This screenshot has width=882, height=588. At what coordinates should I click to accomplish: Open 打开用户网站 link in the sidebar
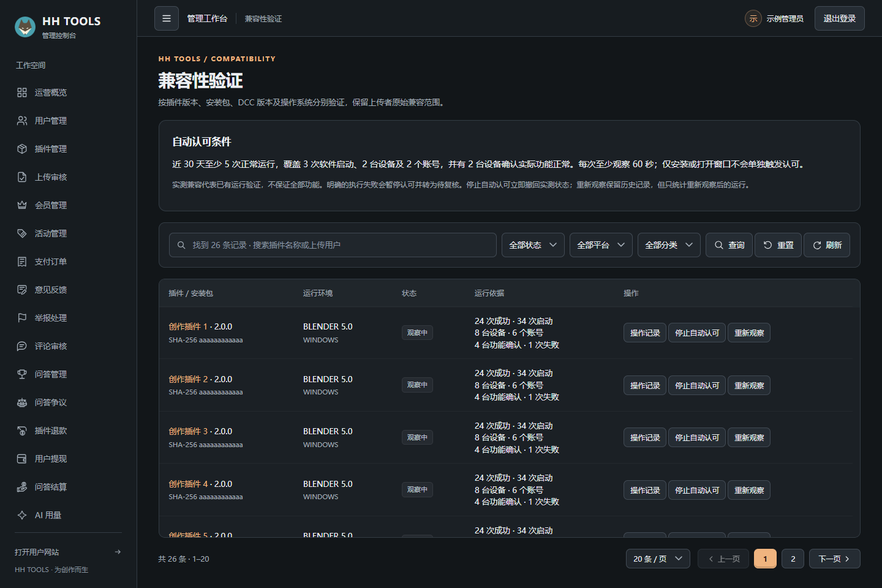(68, 552)
